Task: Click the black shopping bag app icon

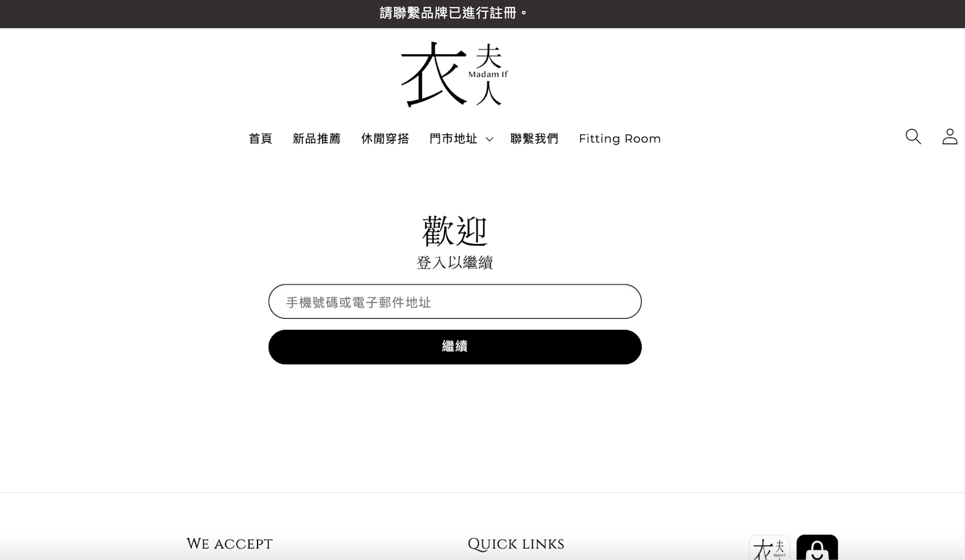Action: (817, 548)
